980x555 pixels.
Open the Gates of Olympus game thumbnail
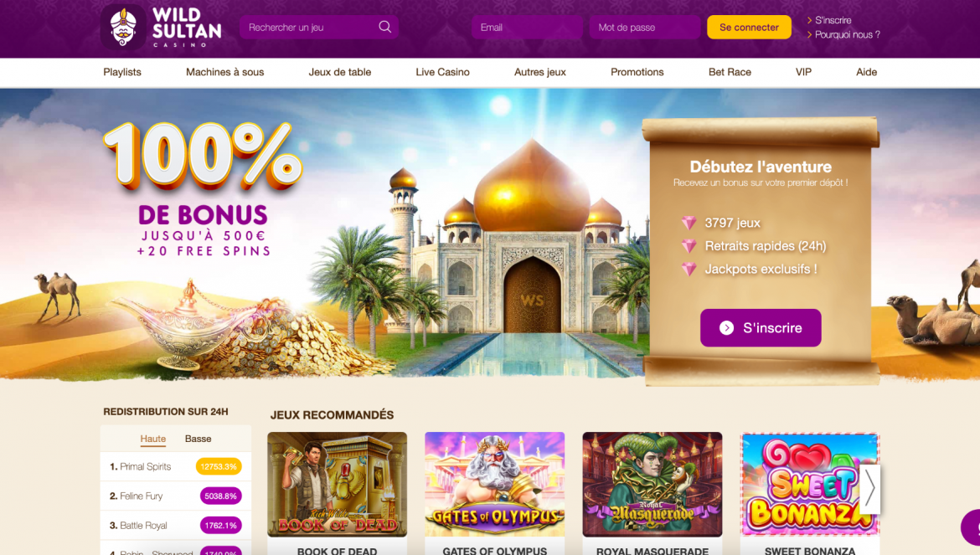click(x=495, y=485)
